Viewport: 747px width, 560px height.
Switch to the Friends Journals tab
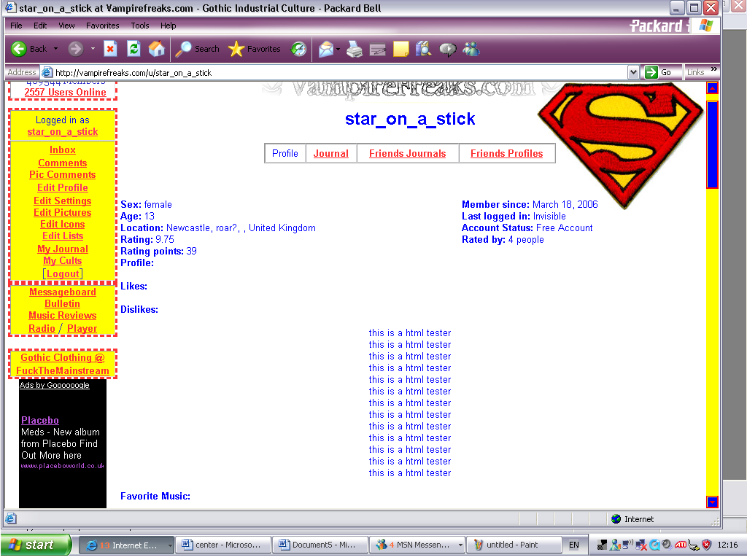click(x=407, y=153)
